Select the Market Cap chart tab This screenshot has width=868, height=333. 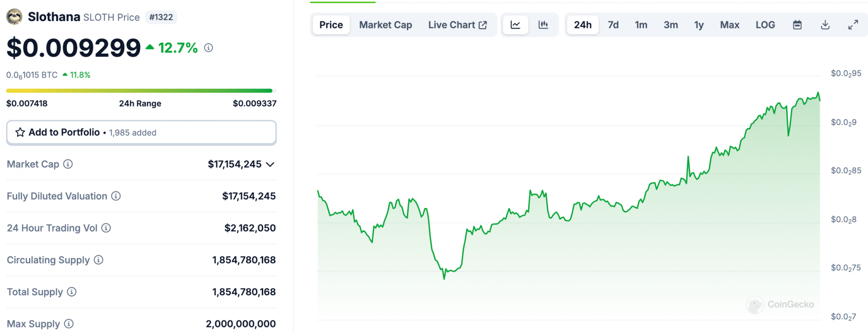pyautogui.click(x=386, y=25)
